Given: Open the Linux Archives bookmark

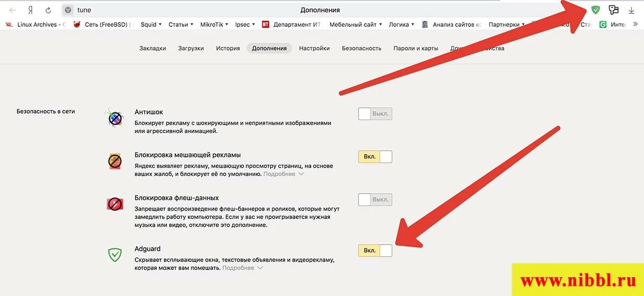Looking at the screenshot, I should (x=36, y=25).
